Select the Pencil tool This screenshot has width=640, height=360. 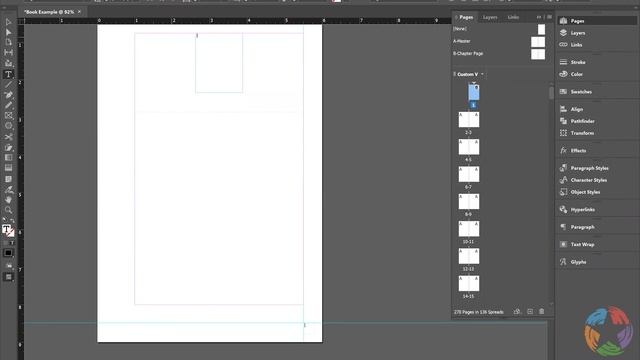pyautogui.click(x=8, y=105)
